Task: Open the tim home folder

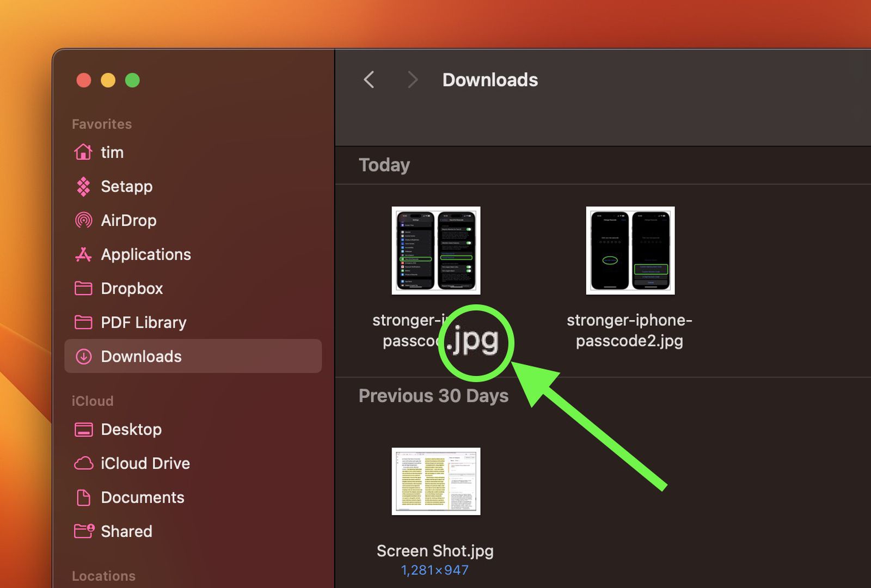Action: [x=112, y=152]
